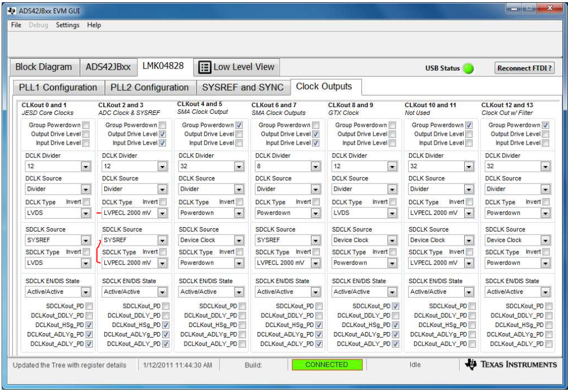Toggle DCLKout_ADLY_PD for CLKout 6 and 7
This screenshot has width=568, height=392.
[x=319, y=344]
